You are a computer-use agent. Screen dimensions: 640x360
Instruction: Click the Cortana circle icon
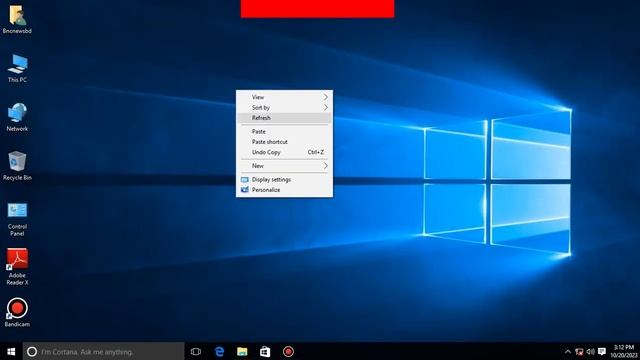pos(32,351)
